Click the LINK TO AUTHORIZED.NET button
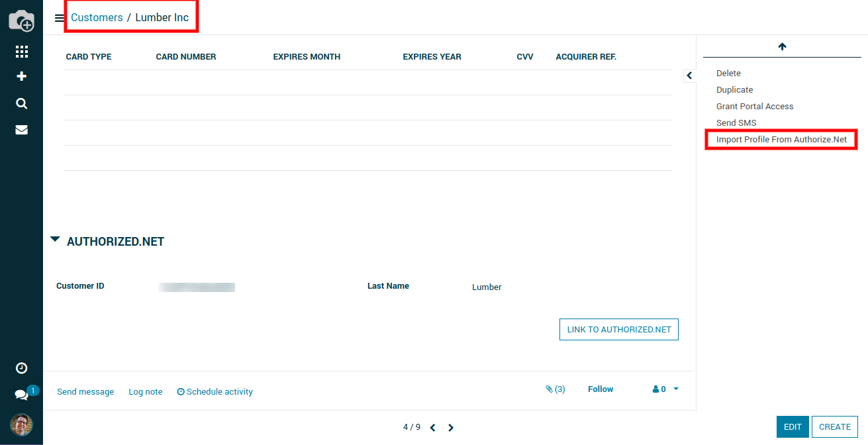This screenshot has width=868, height=445. (x=618, y=330)
